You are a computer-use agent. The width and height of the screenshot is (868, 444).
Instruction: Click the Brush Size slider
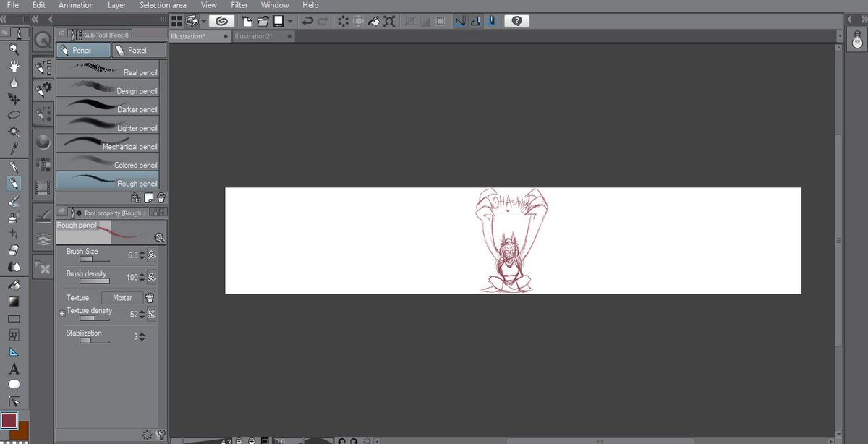pyautogui.click(x=95, y=258)
